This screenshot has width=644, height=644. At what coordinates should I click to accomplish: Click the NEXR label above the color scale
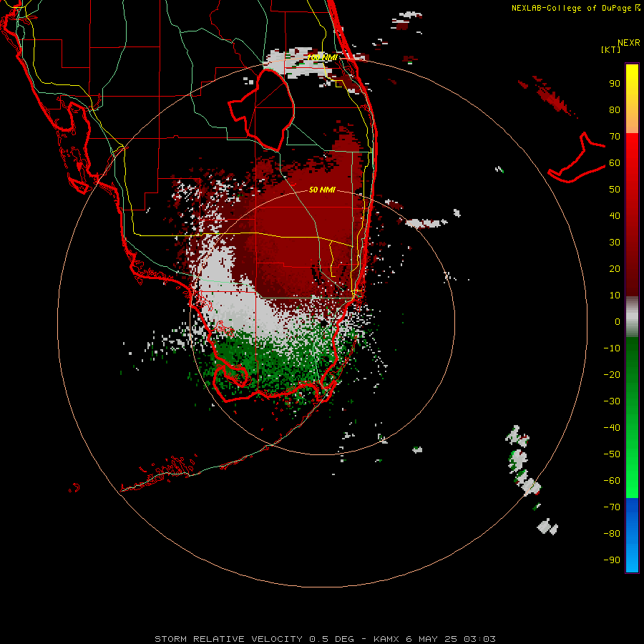(628, 43)
